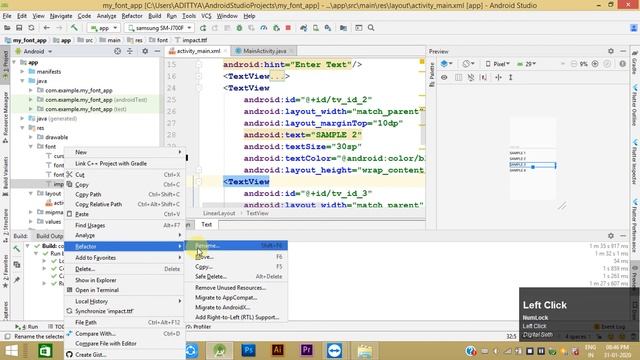Open the Profiler tool window button
Image resolution: width=640 pixels, height=360 pixels.
pos(198,327)
